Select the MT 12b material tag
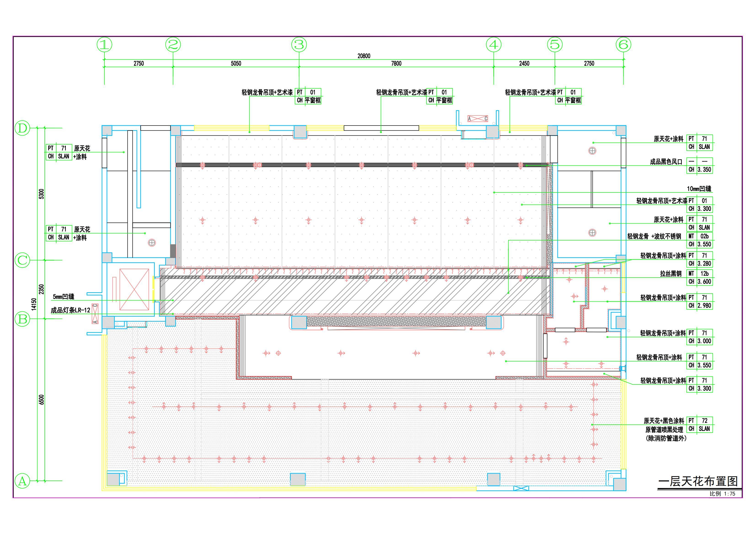 point(700,274)
